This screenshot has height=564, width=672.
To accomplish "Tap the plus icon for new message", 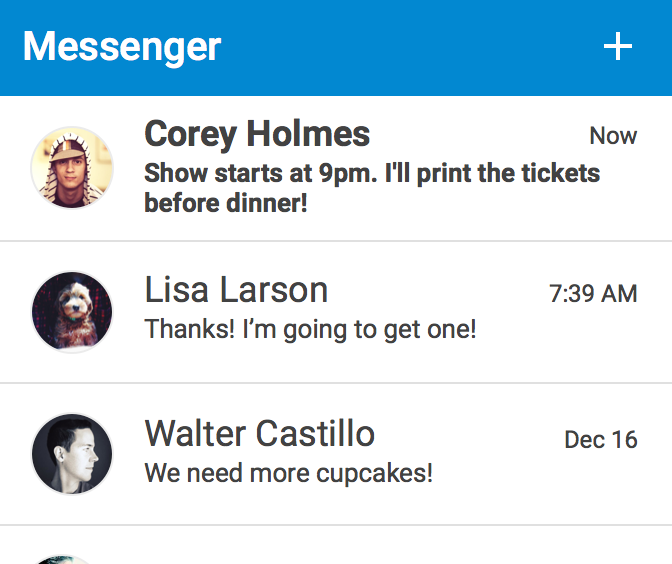I will (x=618, y=46).
